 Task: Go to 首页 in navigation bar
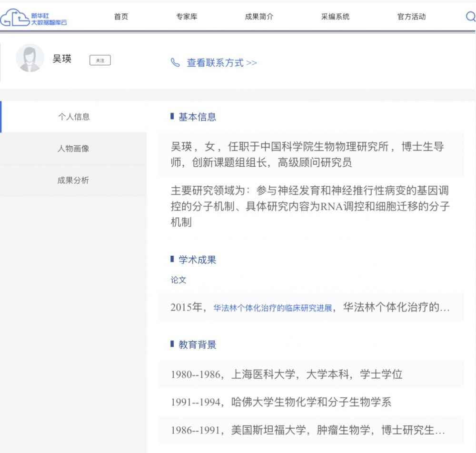click(121, 17)
